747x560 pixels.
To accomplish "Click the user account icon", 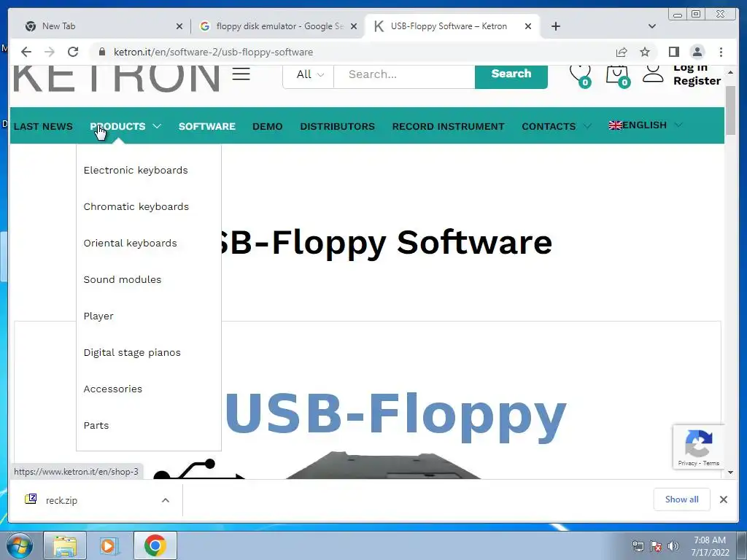I will tap(653, 74).
